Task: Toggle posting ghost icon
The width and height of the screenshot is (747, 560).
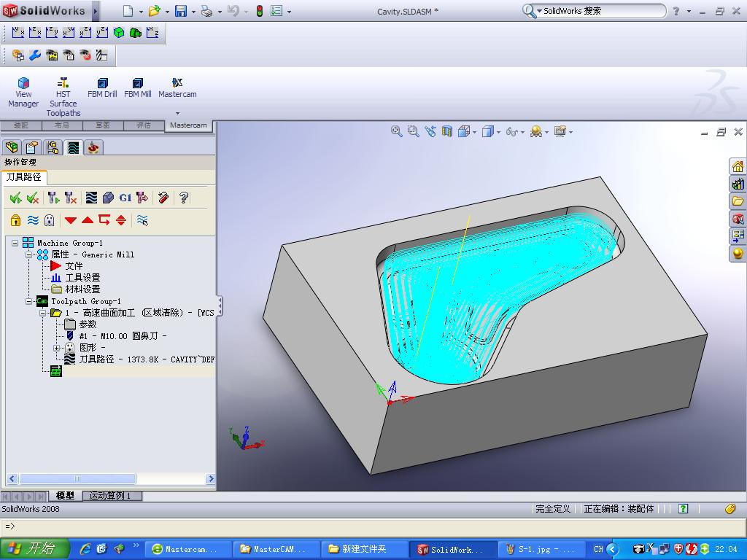Action: [x=49, y=220]
